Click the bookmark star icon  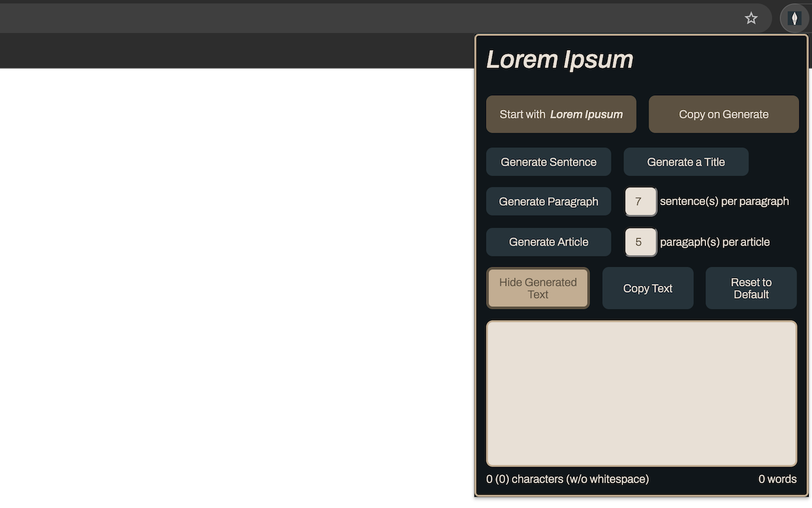pyautogui.click(x=751, y=18)
